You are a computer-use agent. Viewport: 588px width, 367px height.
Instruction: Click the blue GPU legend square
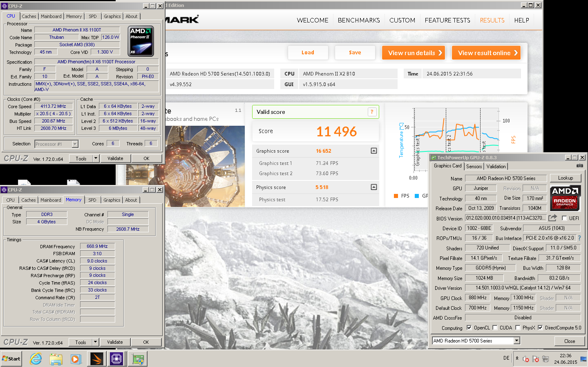point(417,196)
